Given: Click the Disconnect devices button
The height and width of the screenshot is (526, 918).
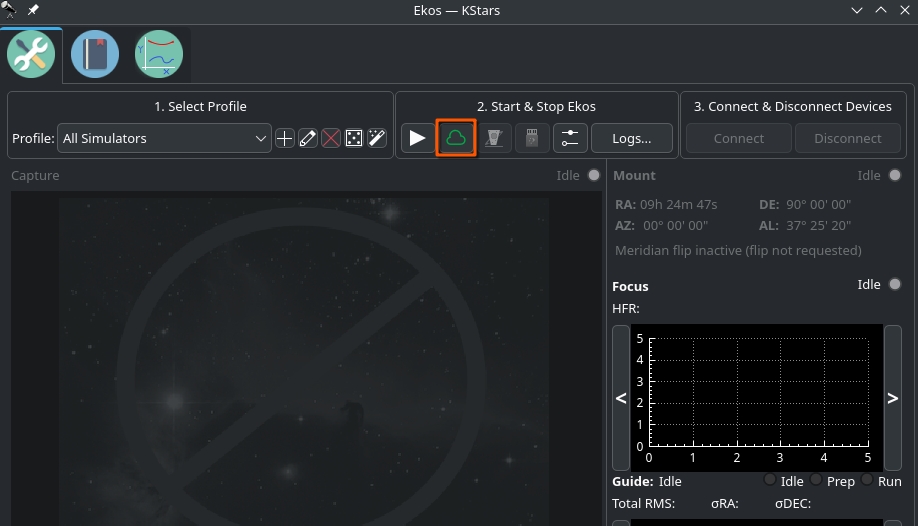Looking at the screenshot, I should pyautogui.click(x=848, y=138).
